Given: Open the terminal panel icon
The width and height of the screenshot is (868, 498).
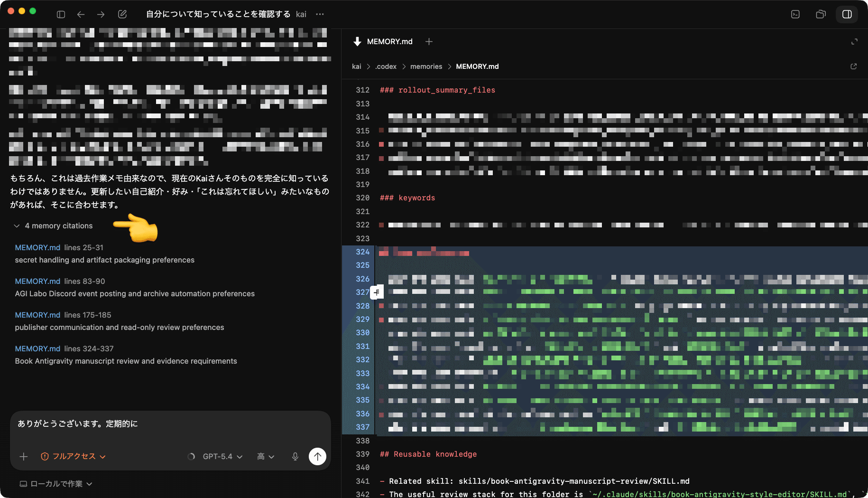Looking at the screenshot, I should pos(795,14).
